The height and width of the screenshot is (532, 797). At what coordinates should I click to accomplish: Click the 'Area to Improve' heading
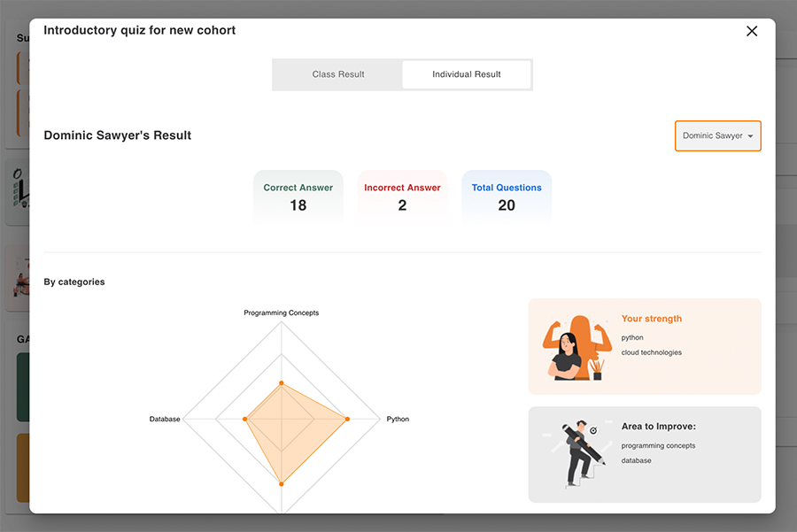659,427
